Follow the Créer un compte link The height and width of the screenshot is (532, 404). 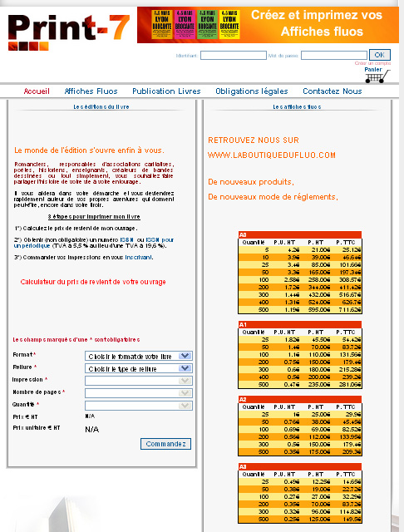coord(372,63)
